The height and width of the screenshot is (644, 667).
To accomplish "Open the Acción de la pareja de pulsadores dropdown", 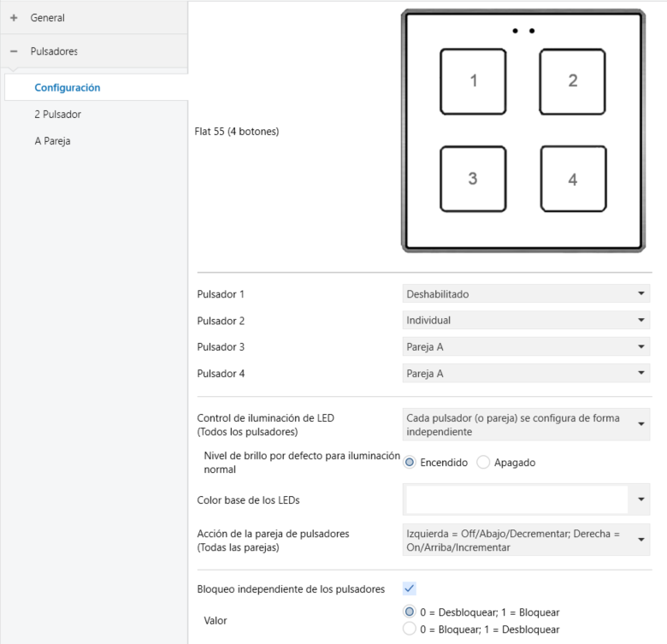I will 526,541.
